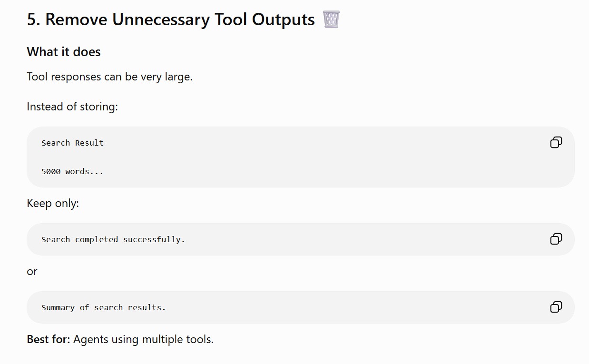Screen dimensions: 589x364
Task: Click the 'Tool responses can be very large.' sentence
Action: (110, 77)
